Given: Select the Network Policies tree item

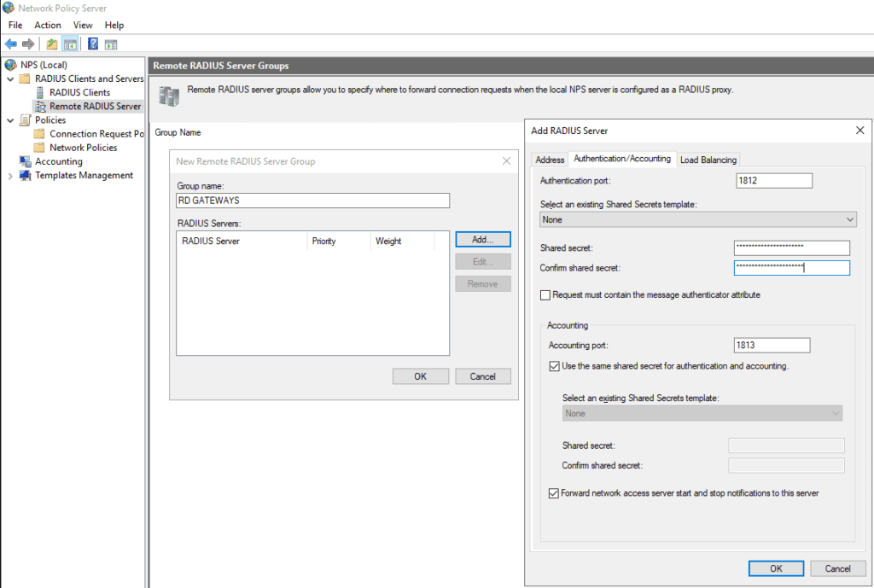Looking at the screenshot, I should click(x=83, y=148).
